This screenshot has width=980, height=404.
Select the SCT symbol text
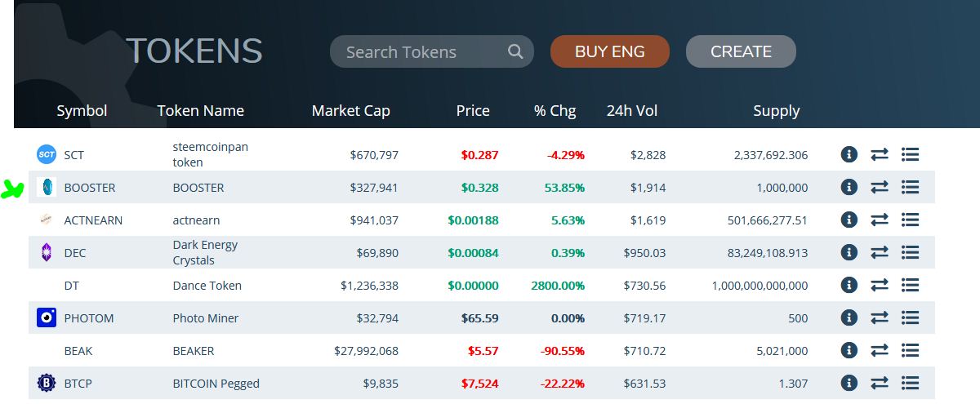tap(74, 155)
